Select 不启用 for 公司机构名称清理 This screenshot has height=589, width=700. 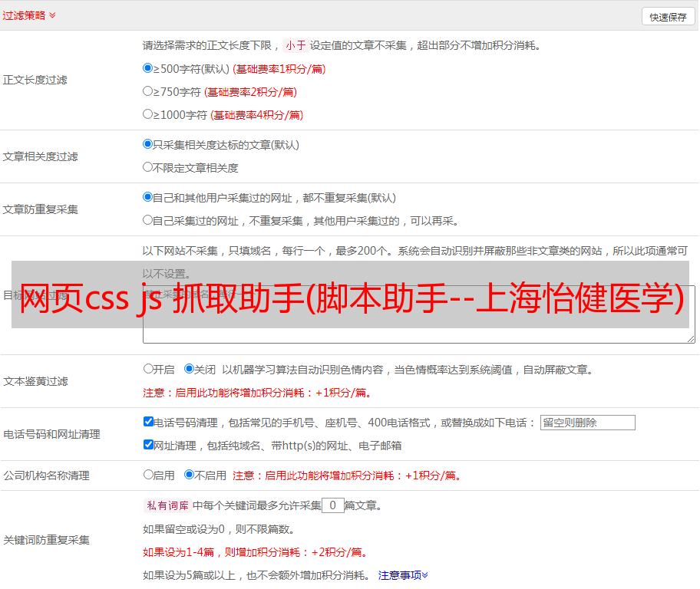click(189, 474)
